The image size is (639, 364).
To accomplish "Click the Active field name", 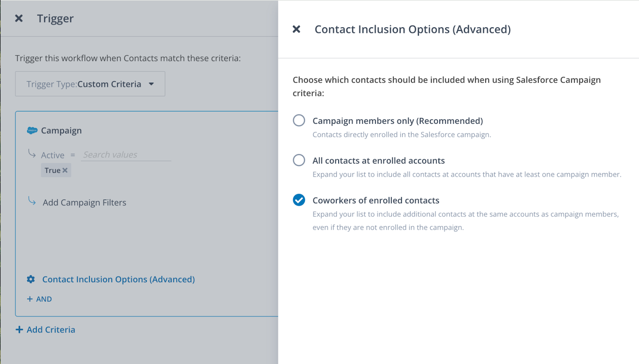I will pos(53,155).
